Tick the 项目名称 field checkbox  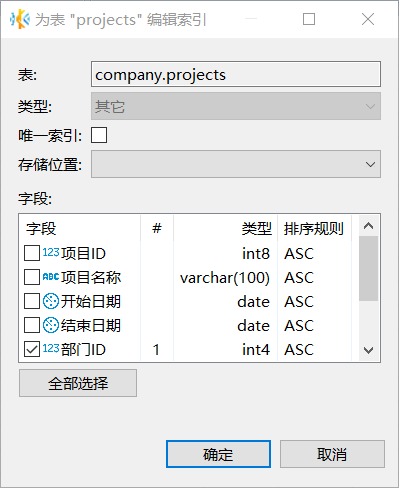32,277
